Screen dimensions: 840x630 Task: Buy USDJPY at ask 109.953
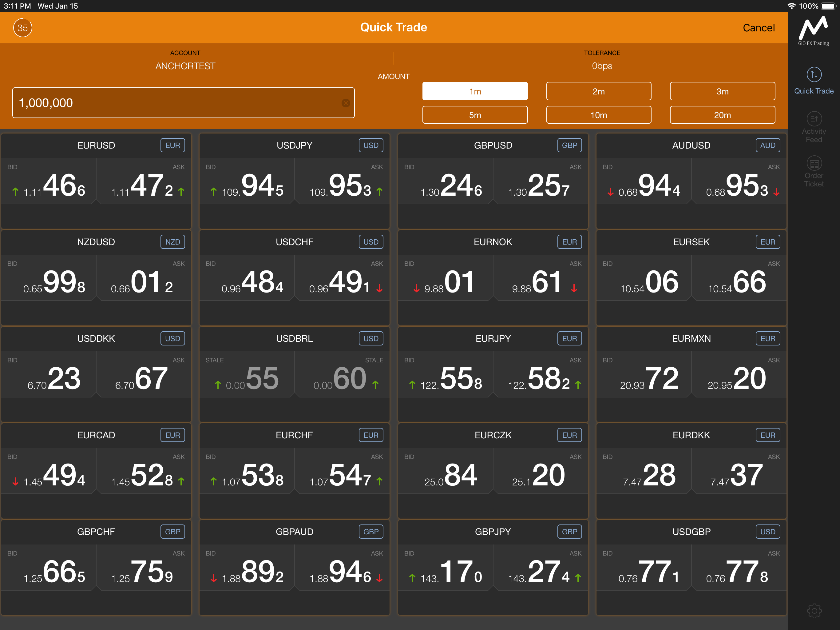pyautogui.click(x=342, y=181)
